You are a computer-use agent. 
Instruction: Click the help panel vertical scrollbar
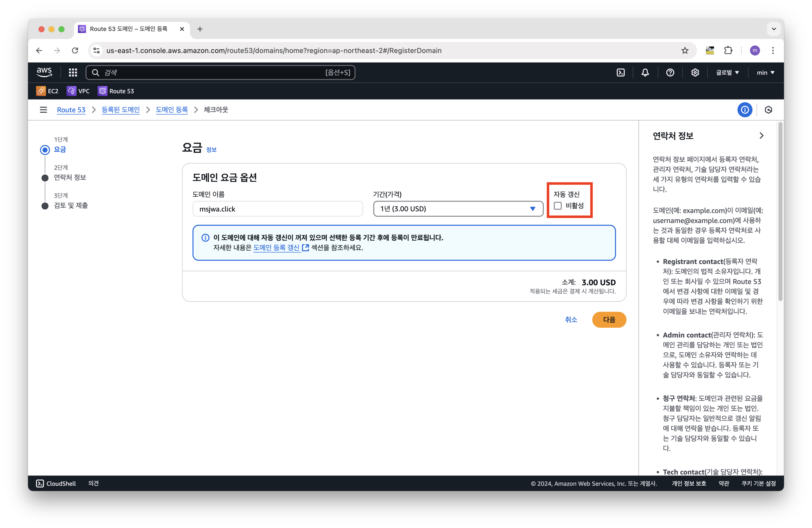[x=780, y=211]
